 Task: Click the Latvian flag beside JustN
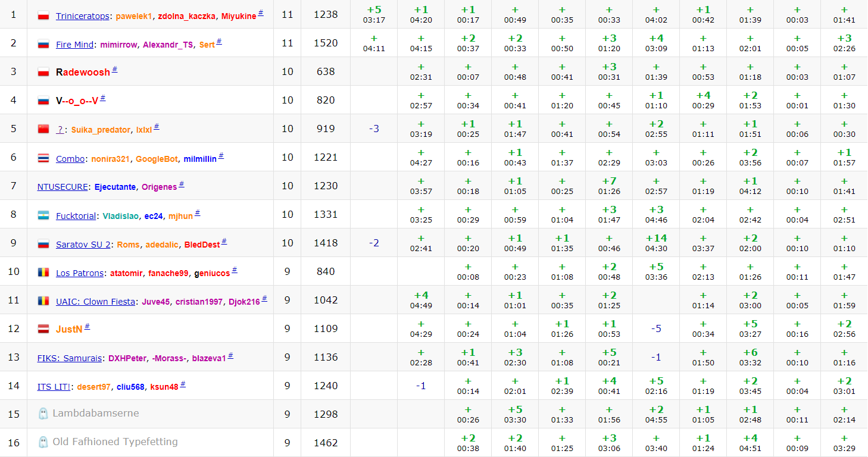click(43, 329)
